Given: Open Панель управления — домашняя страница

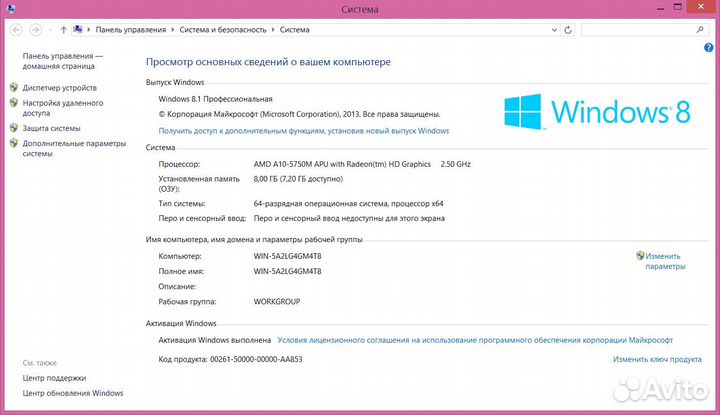Looking at the screenshot, I should point(63,61).
